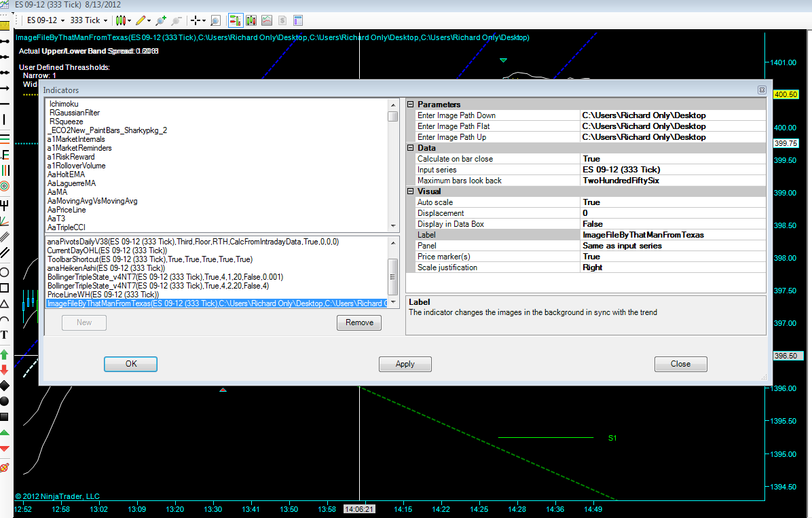The width and height of the screenshot is (812, 518).
Task: Select the rectangle drawing tool
Action: [5, 287]
